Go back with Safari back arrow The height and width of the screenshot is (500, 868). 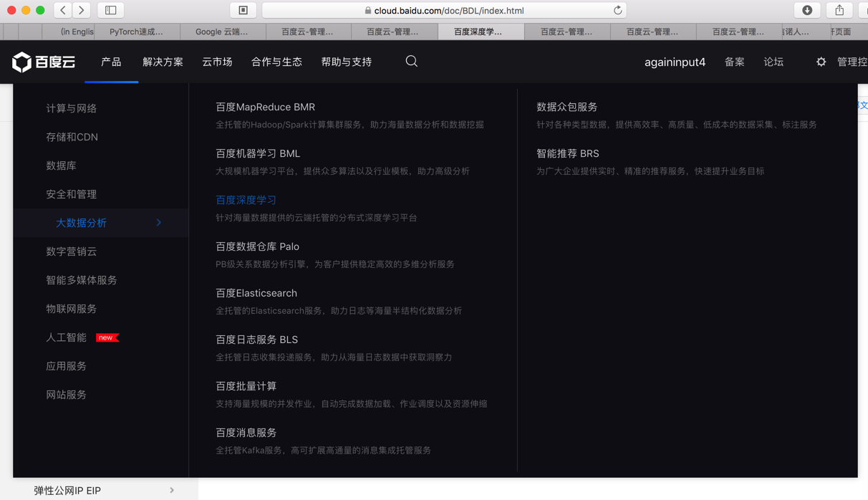point(63,10)
